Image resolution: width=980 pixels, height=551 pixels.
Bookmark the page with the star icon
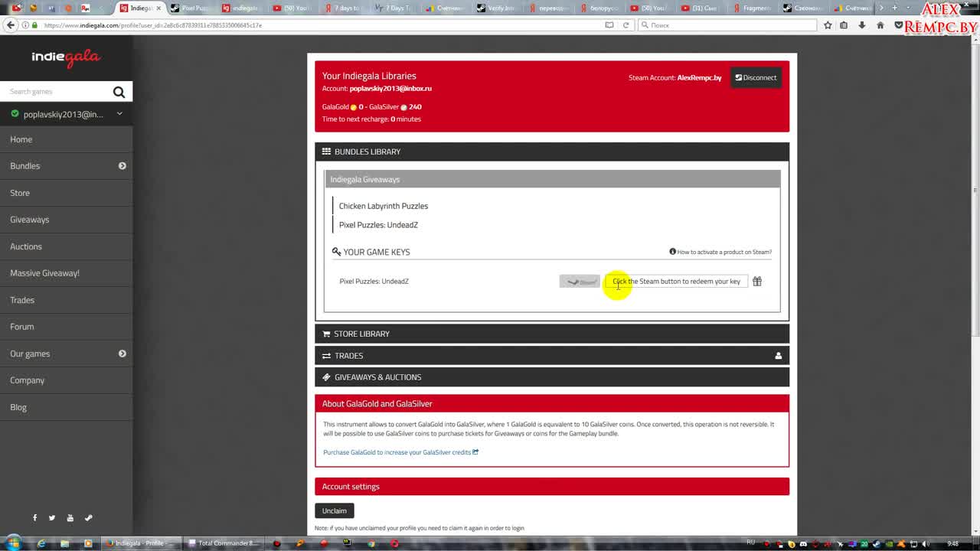pyautogui.click(x=828, y=25)
